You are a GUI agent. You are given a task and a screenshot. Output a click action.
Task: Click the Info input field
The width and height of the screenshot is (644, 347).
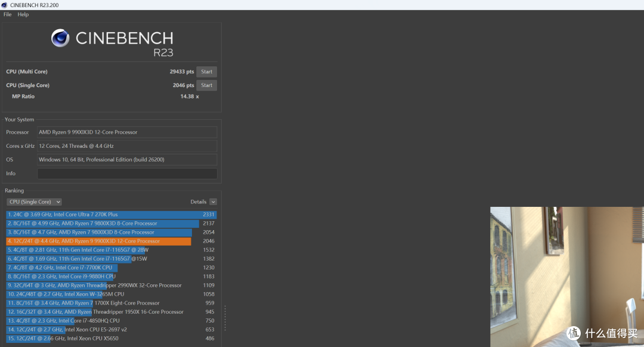point(127,173)
